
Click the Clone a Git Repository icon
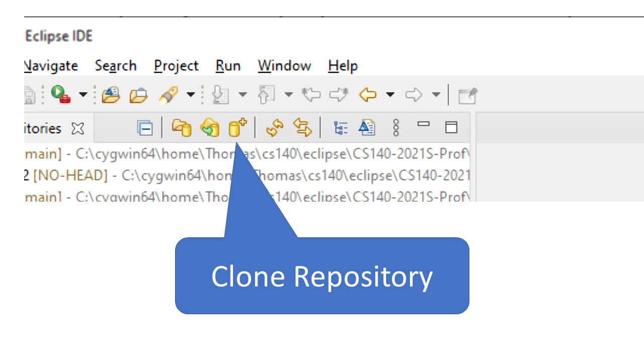click(x=209, y=128)
